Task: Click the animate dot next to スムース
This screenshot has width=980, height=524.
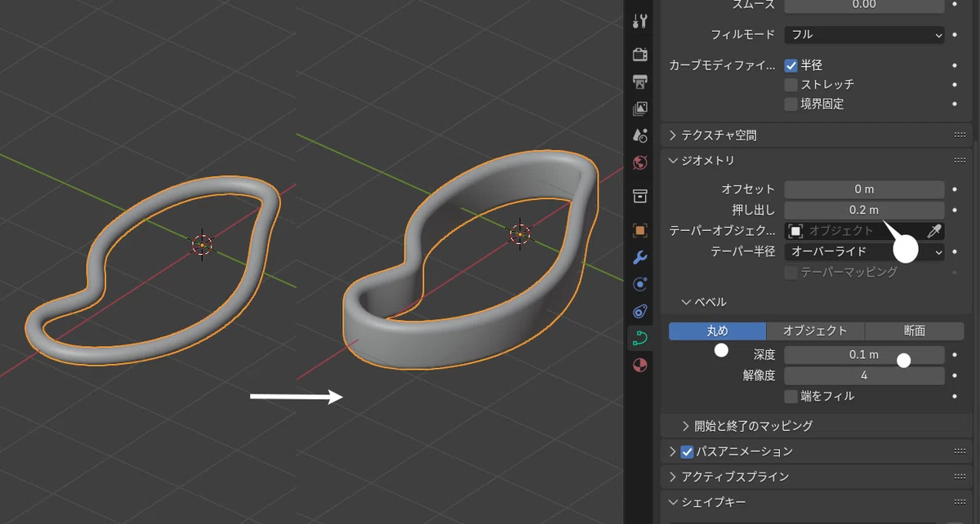Action: (955, 4)
